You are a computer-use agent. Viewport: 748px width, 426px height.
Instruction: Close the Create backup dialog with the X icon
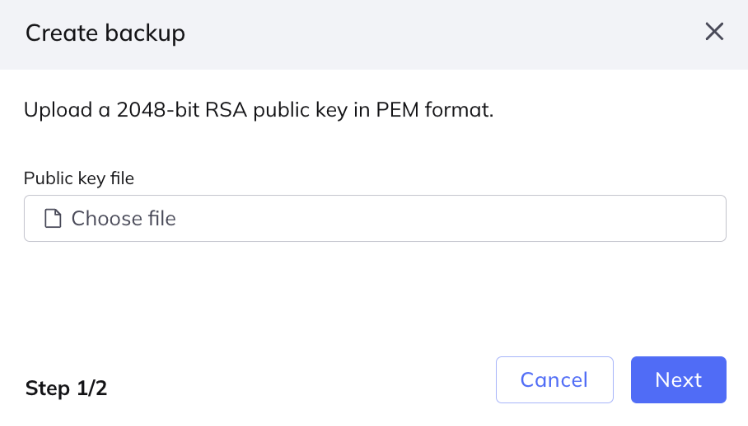714,32
